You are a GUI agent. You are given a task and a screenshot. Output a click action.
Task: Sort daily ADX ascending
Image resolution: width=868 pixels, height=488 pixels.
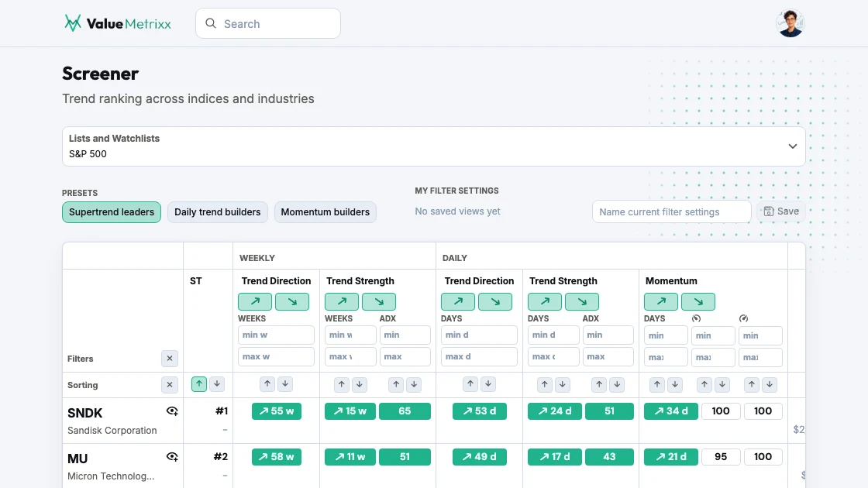click(599, 384)
